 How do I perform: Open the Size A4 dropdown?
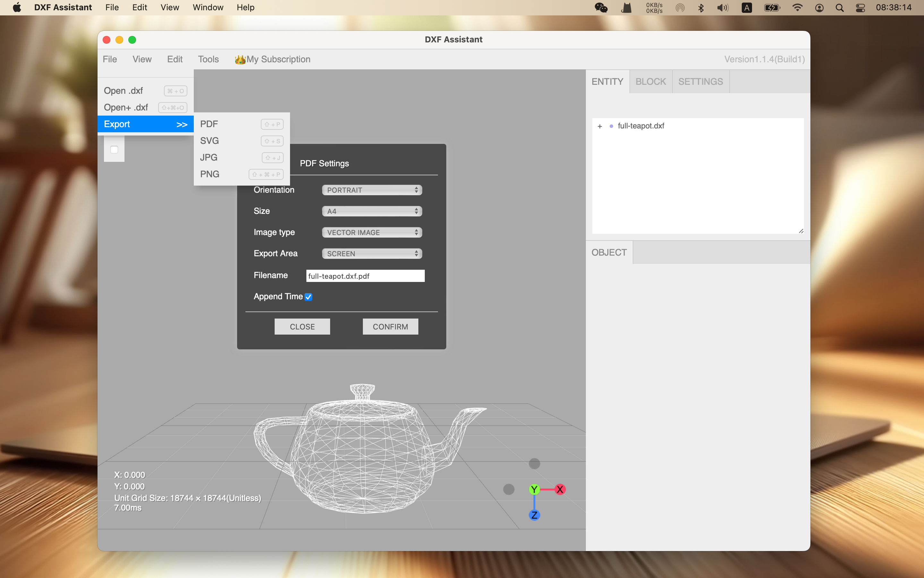(x=372, y=211)
